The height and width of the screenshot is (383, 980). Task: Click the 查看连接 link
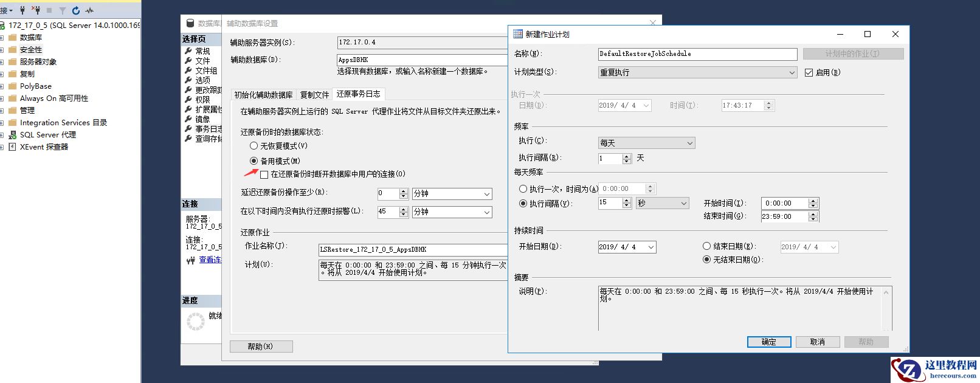[210, 260]
